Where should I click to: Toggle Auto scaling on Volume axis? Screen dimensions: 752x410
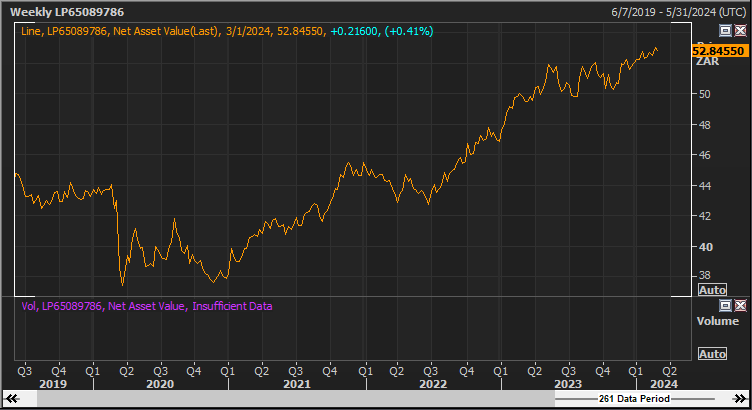click(x=712, y=354)
